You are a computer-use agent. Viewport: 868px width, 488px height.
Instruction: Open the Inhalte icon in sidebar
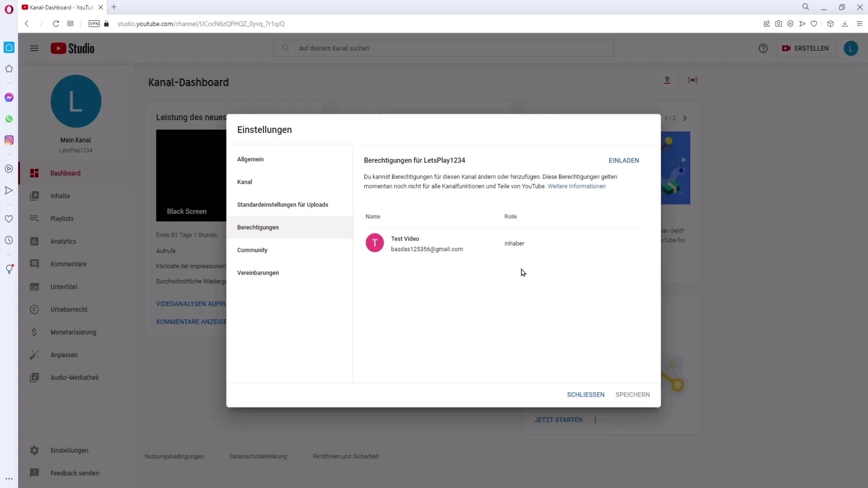tap(34, 196)
